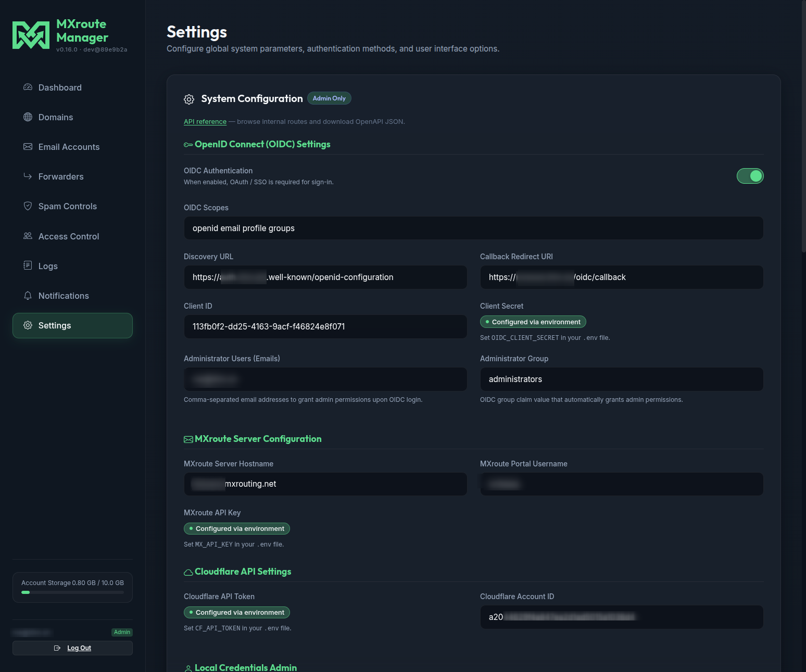Click the Dashboard gauge icon
Image resolution: width=806 pixels, height=672 pixels.
tap(28, 87)
